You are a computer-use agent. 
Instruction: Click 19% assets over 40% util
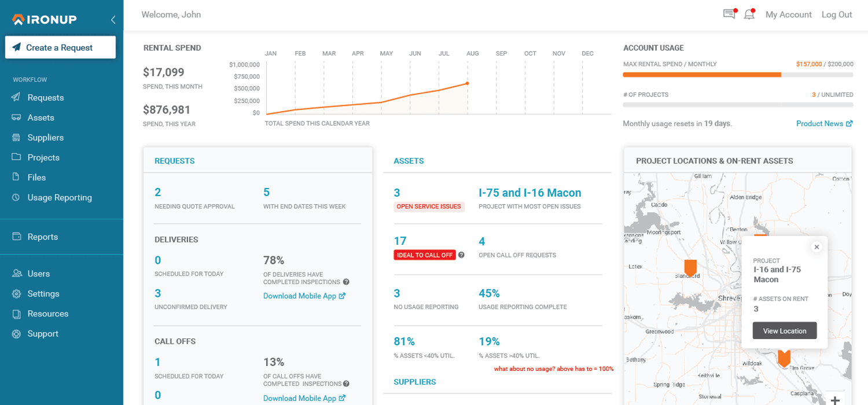pos(489,341)
